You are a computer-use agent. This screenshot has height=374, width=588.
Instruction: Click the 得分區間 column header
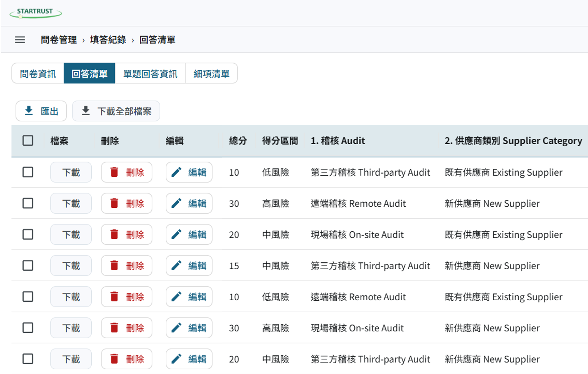[280, 141]
